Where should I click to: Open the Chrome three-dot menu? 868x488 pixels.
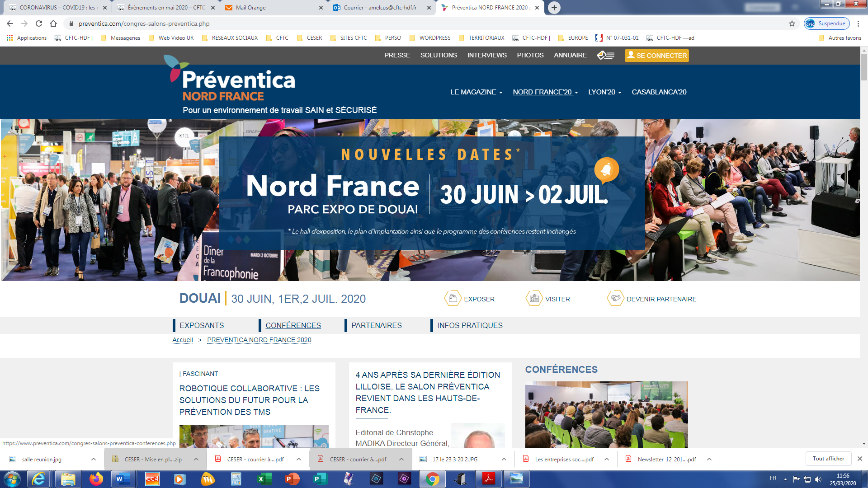tap(858, 23)
